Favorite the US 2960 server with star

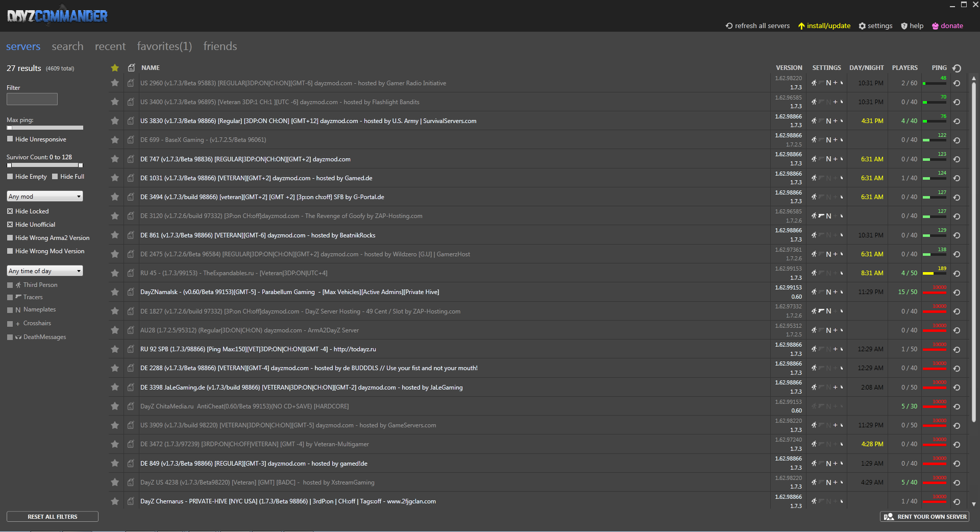(115, 83)
